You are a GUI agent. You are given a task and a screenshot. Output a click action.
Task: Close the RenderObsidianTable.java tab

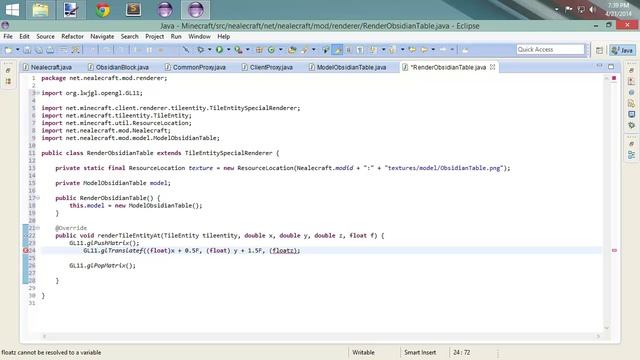point(493,67)
